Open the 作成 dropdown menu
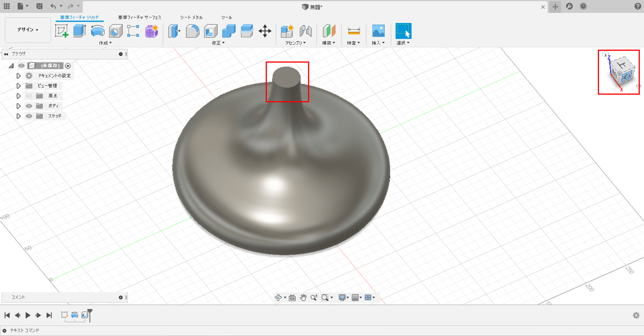This screenshot has height=336, width=644. point(105,43)
